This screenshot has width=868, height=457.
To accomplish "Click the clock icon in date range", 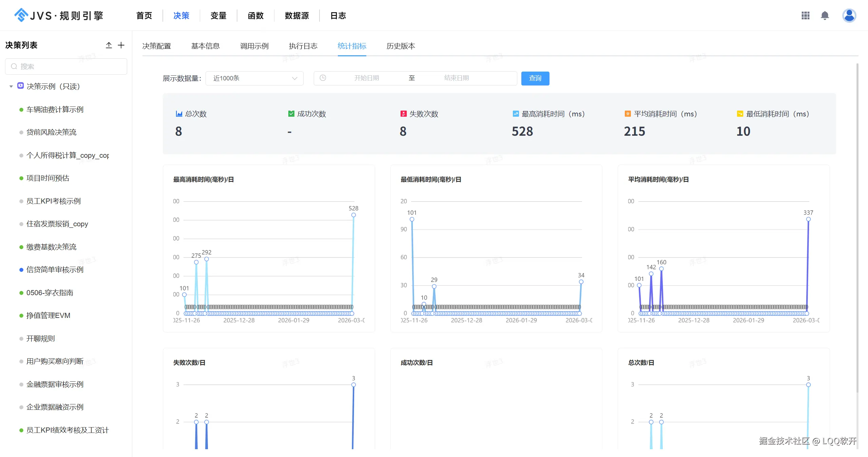I will (x=323, y=78).
